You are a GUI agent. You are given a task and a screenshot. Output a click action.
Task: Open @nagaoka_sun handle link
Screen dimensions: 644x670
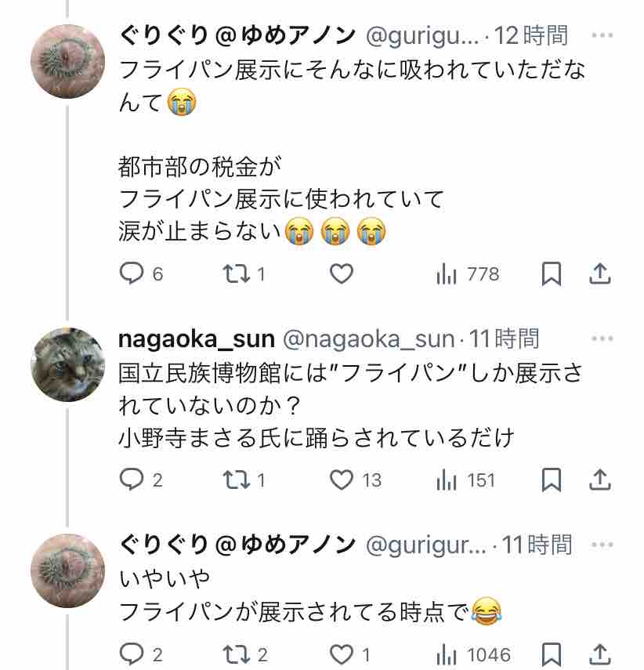tap(367, 339)
